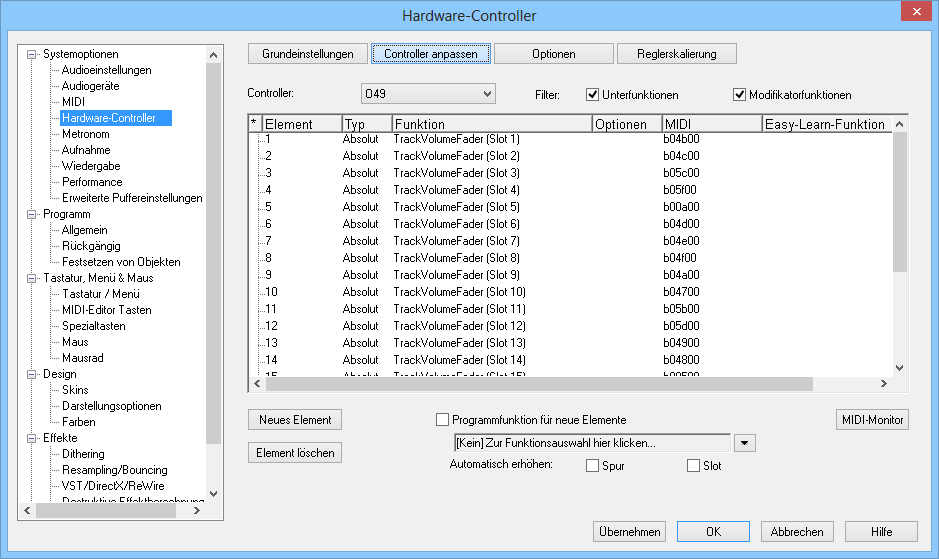This screenshot has height=559, width=939.
Task: Select the Metronom tree entry
Action: pyautogui.click(x=85, y=134)
